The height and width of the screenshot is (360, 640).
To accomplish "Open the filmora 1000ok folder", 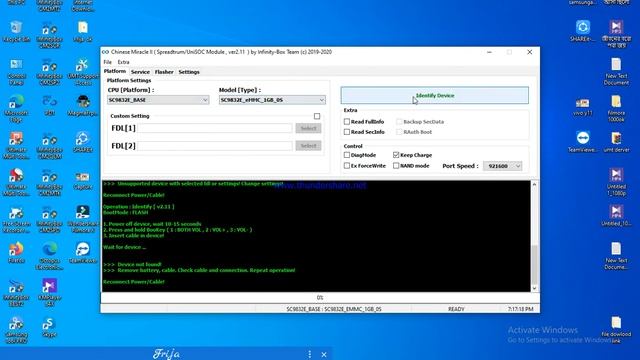I will [616, 108].
